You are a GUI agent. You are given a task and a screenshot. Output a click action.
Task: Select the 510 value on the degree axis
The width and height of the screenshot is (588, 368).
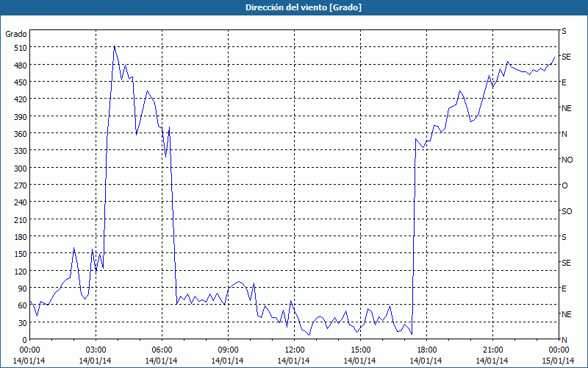tap(21, 48)
